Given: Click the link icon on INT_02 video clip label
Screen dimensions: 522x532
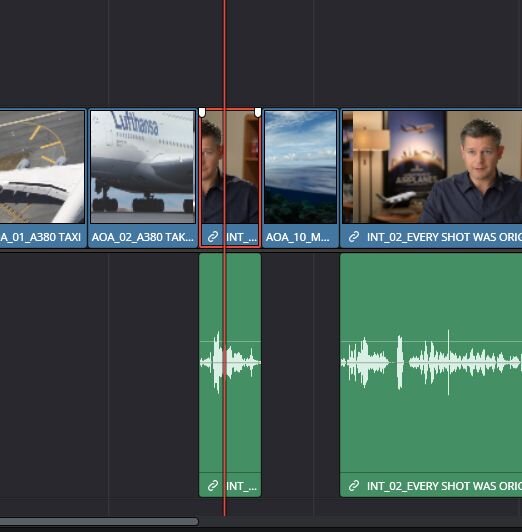Looking at the screenshot, I should click(x=354, y=237).
